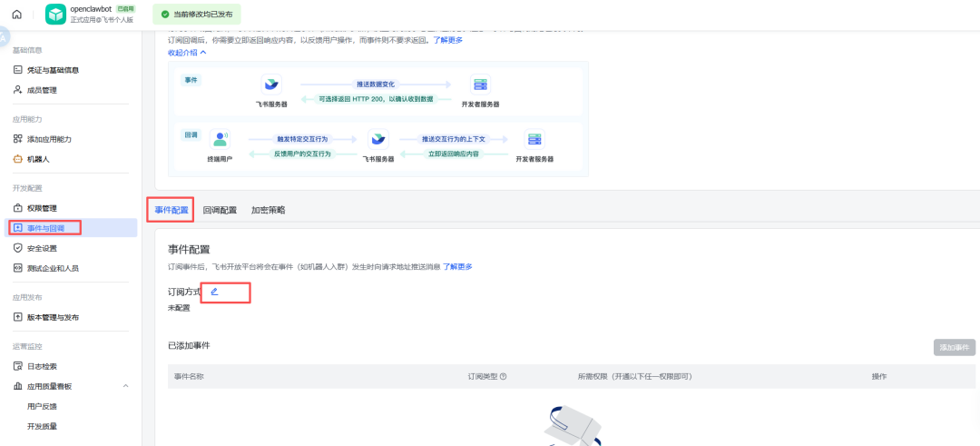Click 终端用户 icon in 回调 diagram
Screen dimensions: 980x446
coord(220,139)
